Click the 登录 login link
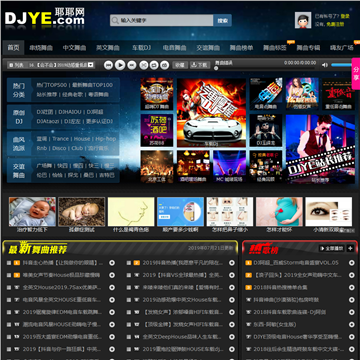The height and width of the screenshot is (360, 360). click(x=345, y=16)
